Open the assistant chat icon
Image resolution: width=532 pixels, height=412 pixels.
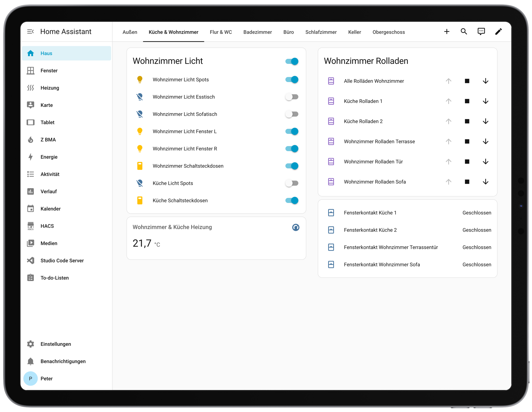click(481, 32)
